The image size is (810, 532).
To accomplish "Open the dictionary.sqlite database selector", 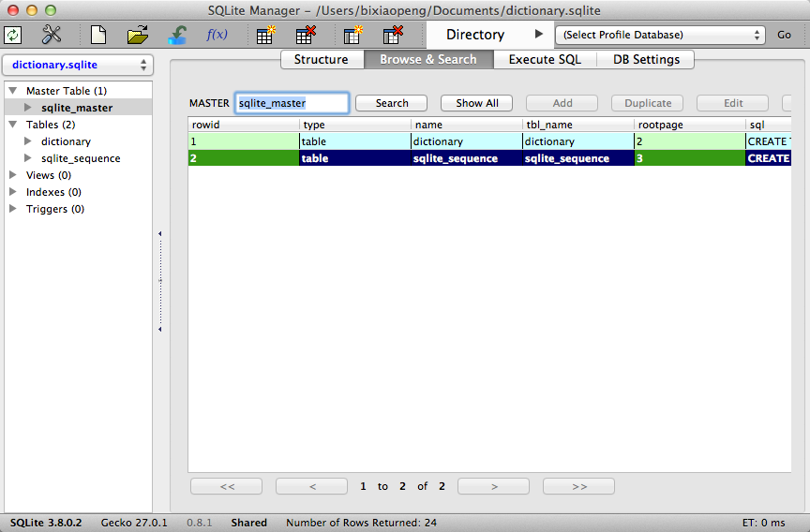I will 78,65.
